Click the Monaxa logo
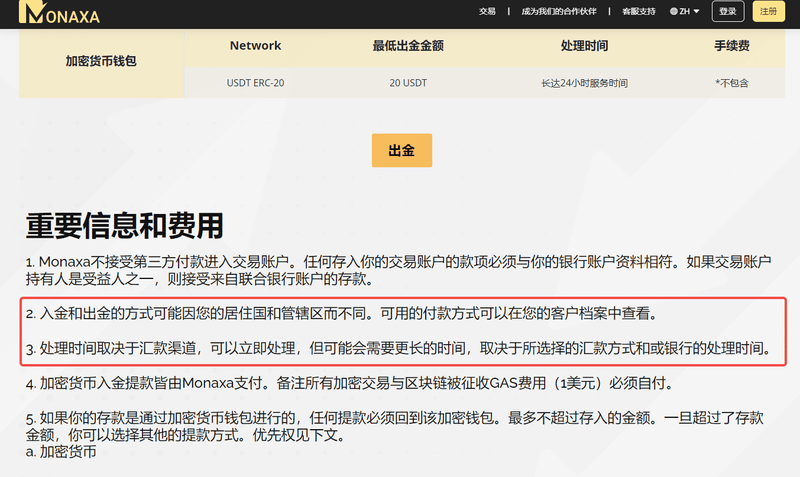The height and width of the screenshot is (477, 800). [59, 12]
